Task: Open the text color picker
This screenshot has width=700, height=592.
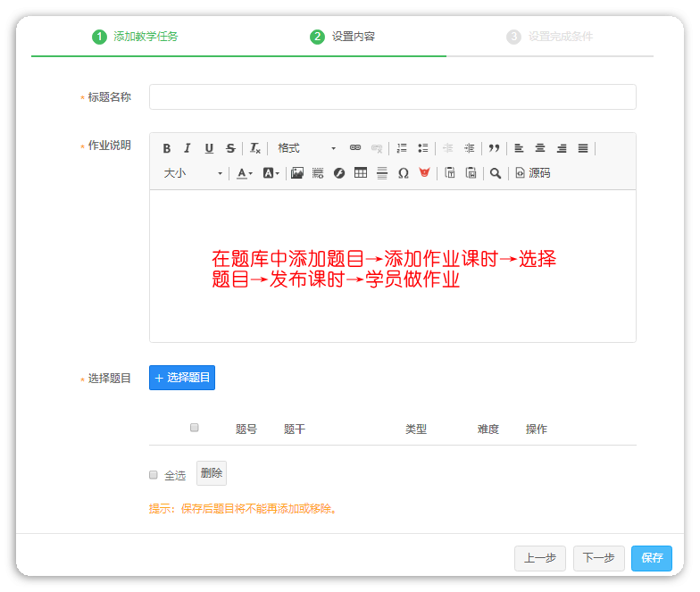Action: pos(244,173)
